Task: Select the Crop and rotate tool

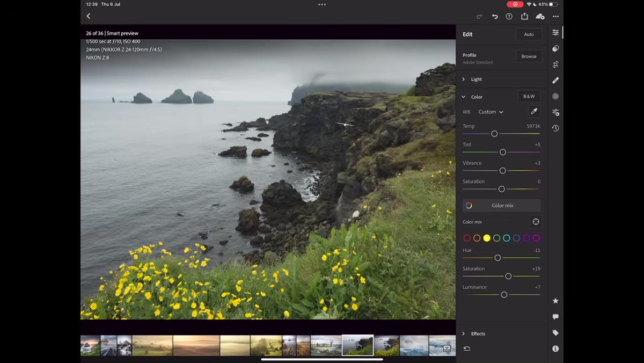Action: [x=555, y=64]
